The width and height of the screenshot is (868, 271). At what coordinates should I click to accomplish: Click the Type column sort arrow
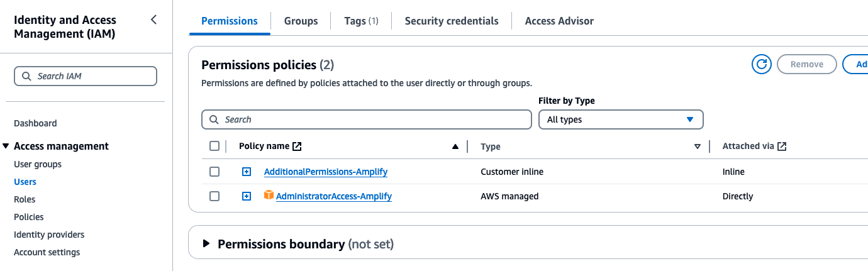(697, 147)
